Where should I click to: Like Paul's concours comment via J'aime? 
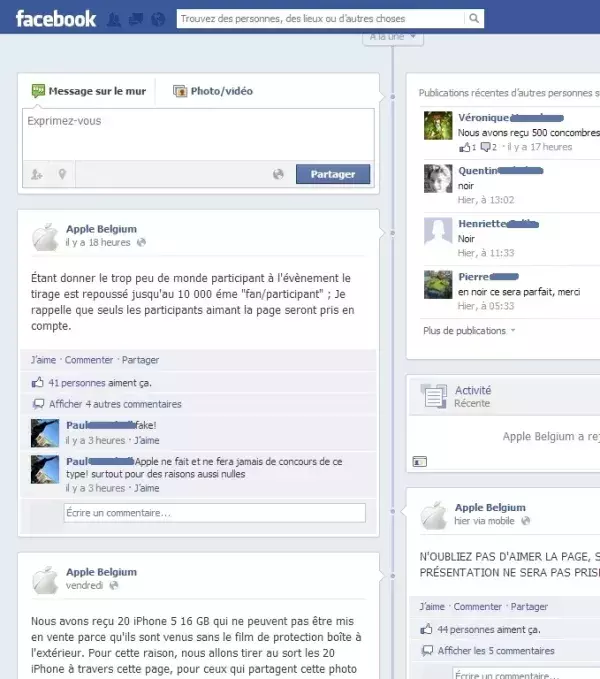tap(146, 488)
